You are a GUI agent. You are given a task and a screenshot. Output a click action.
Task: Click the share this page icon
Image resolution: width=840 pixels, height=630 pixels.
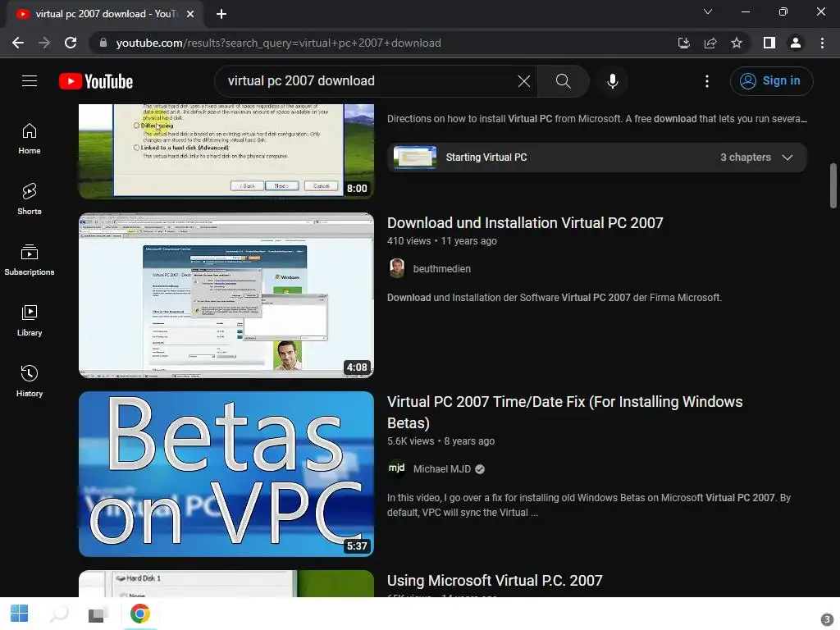tap(710, 43)
